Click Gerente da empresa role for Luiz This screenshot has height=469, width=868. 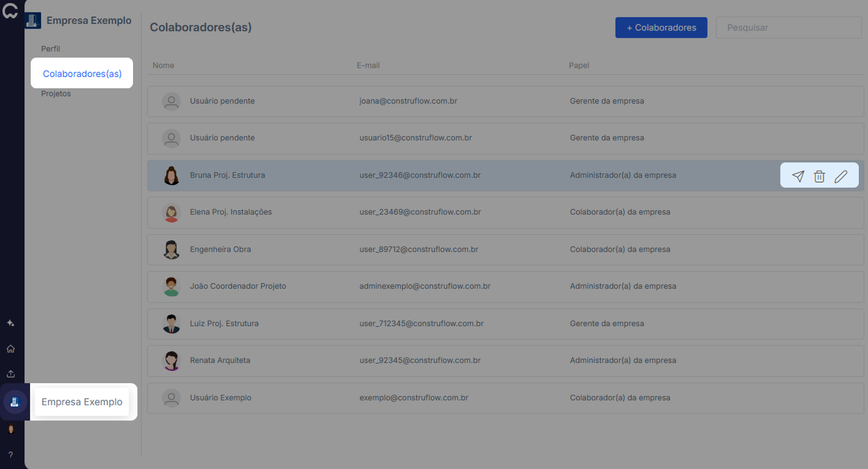click(607, 324)
